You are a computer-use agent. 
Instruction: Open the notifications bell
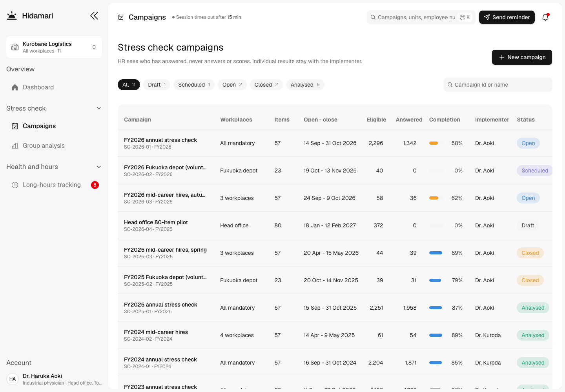pos(545,17)
